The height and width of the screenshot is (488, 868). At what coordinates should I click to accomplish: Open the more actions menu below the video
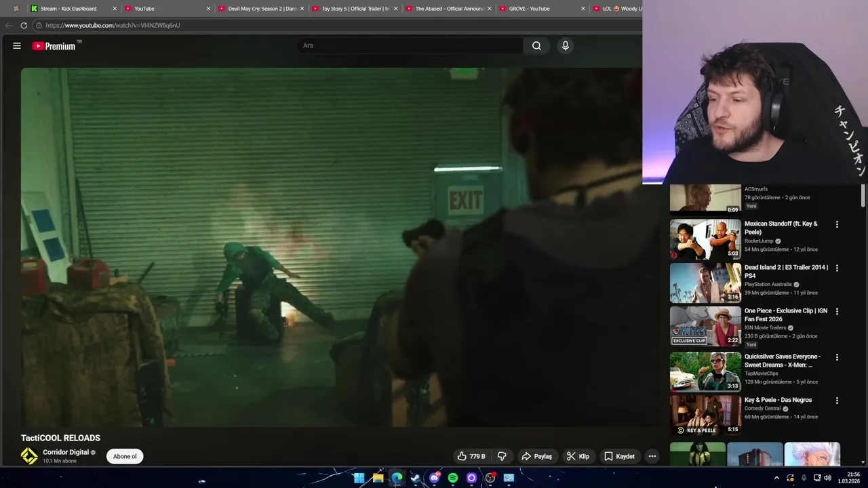click(x=652, y=456)
